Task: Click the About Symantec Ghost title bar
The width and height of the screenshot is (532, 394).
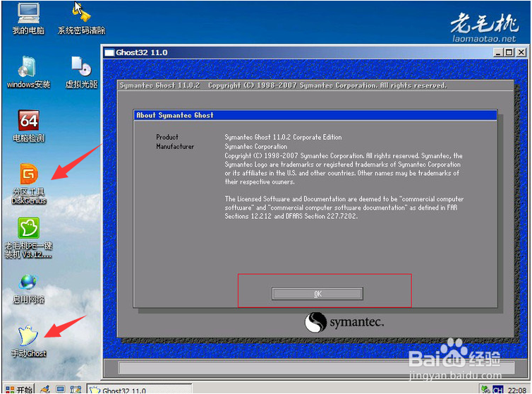Action: click(x=315, y=115)
